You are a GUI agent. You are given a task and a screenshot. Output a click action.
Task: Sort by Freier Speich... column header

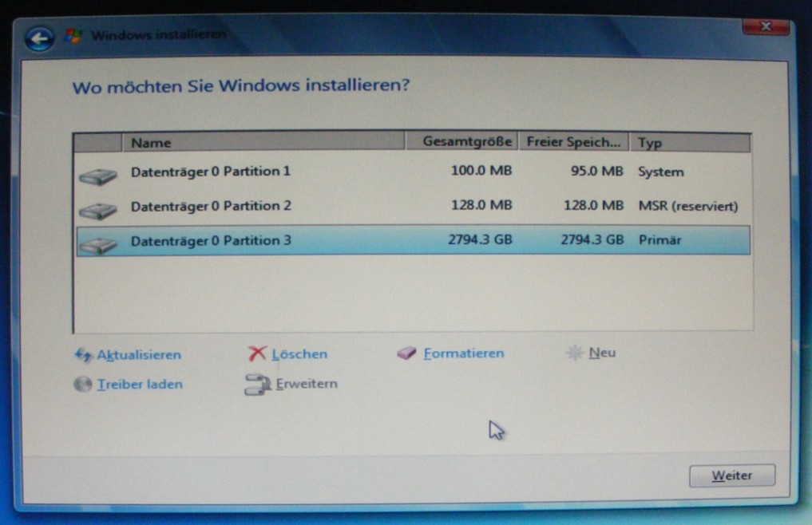pyautogui.click(x=574, y=142)
